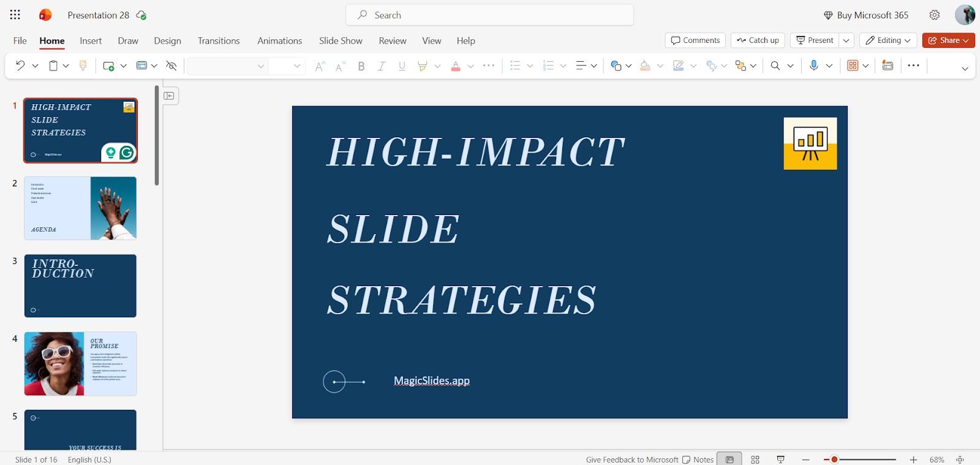Click the zoom in plus icon
Image resolution: width=980 pixels, height=465 pixels.
(x=913, y=459)
